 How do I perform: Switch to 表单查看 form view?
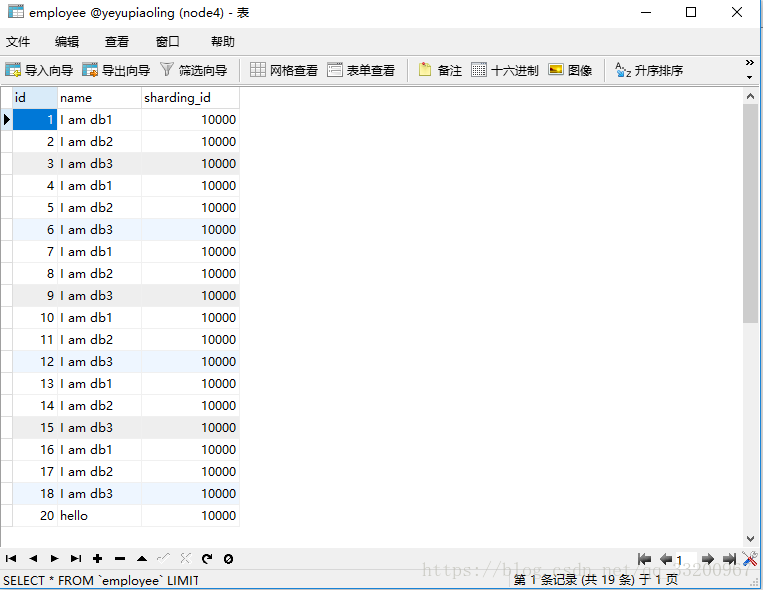[x=361, y=70]
